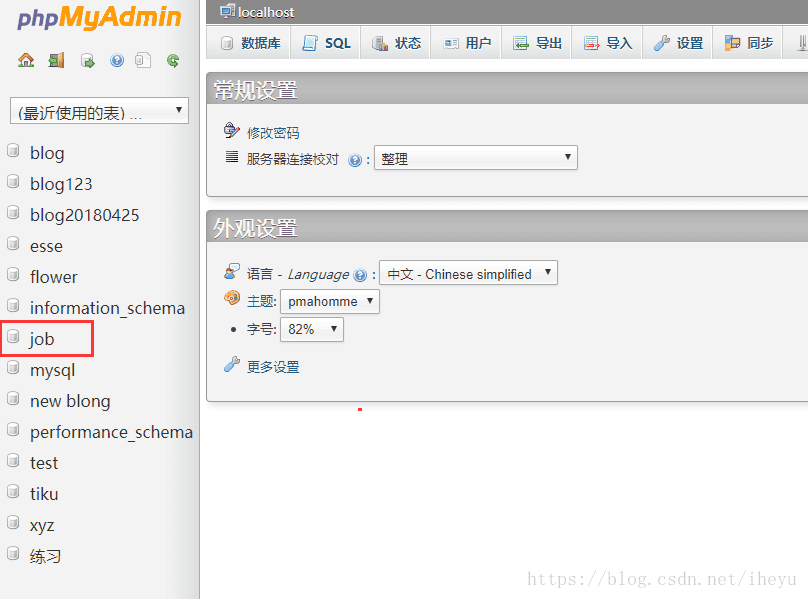Click database icon beside blog20180425
The height and width of the screenshot is (599, 808).
pyautogui.click(x=13, y=213)
